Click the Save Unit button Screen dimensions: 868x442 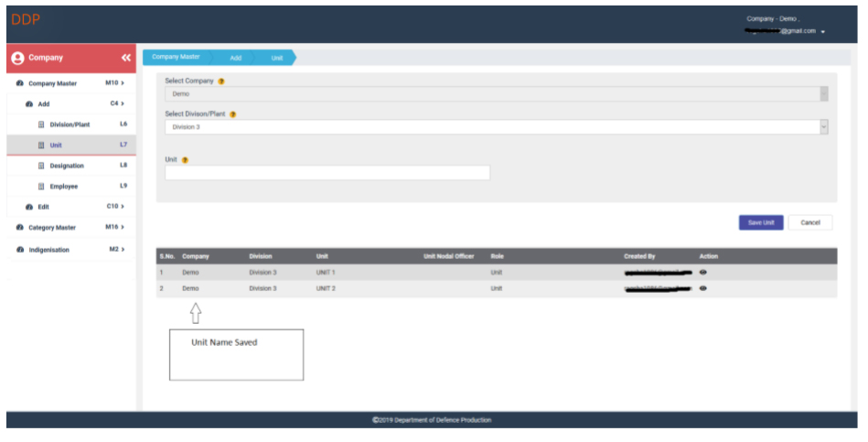pos(760,222)
